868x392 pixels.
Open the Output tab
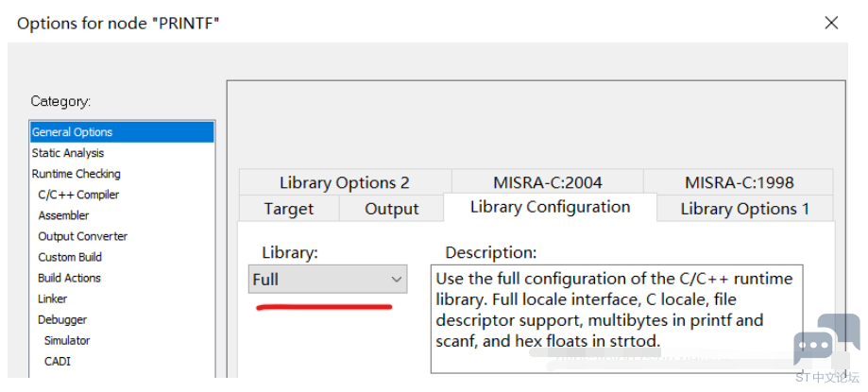[x=391, y=209]
